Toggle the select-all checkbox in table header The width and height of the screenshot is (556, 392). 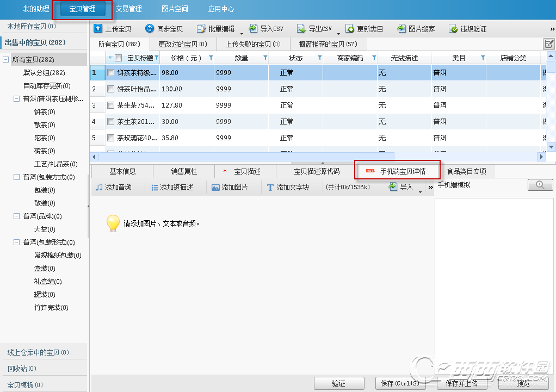click(x=119, y=58)
